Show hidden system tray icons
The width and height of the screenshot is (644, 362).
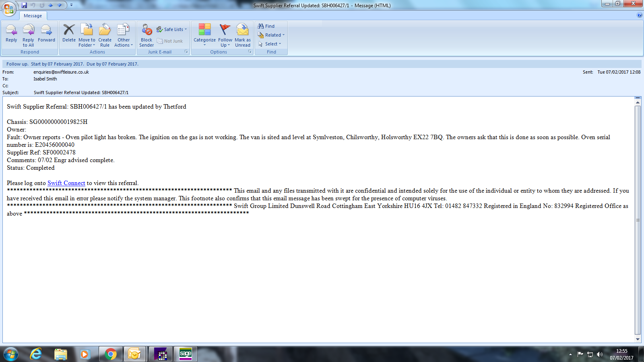coord(570,354)
